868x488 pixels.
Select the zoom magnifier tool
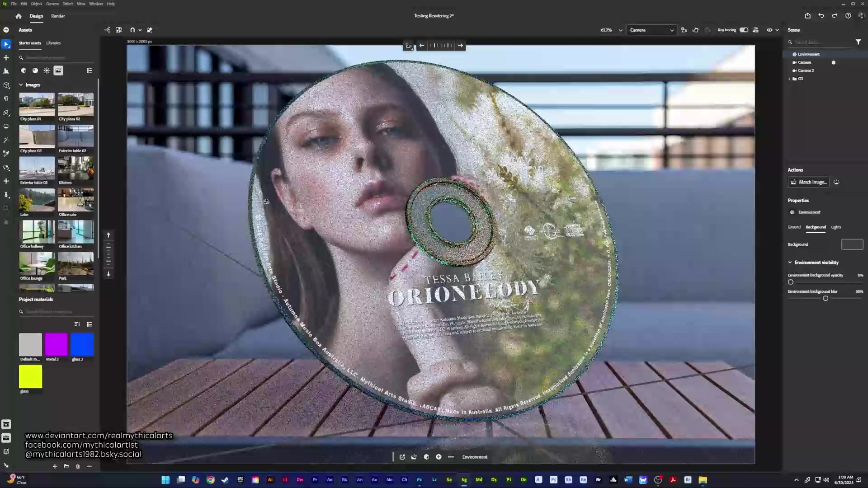(x=6, y=208)
